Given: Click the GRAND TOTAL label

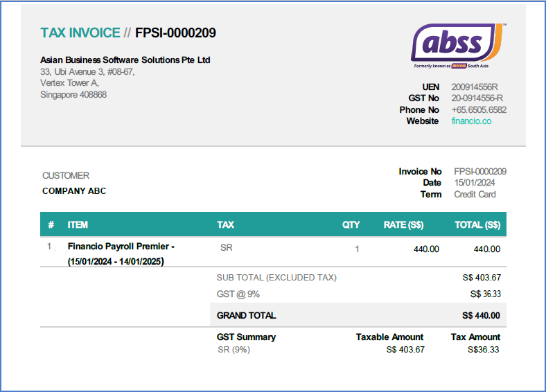Looking at the screenshot, I should (x=246, y=316).
